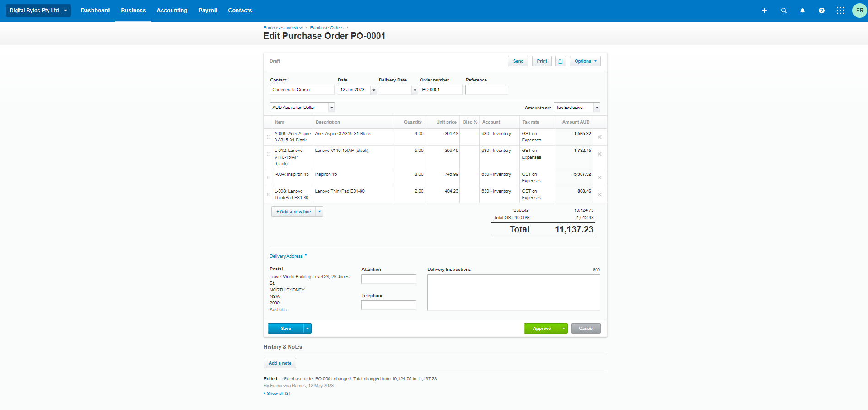Open the Accounting menu
Screen dimensions: 868x410
(172, 11)
